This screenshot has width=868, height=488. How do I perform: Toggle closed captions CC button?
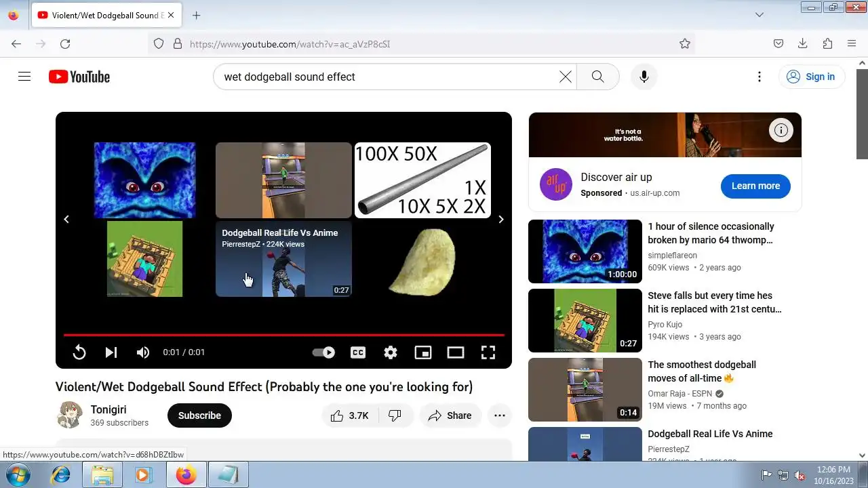point(358,352)
